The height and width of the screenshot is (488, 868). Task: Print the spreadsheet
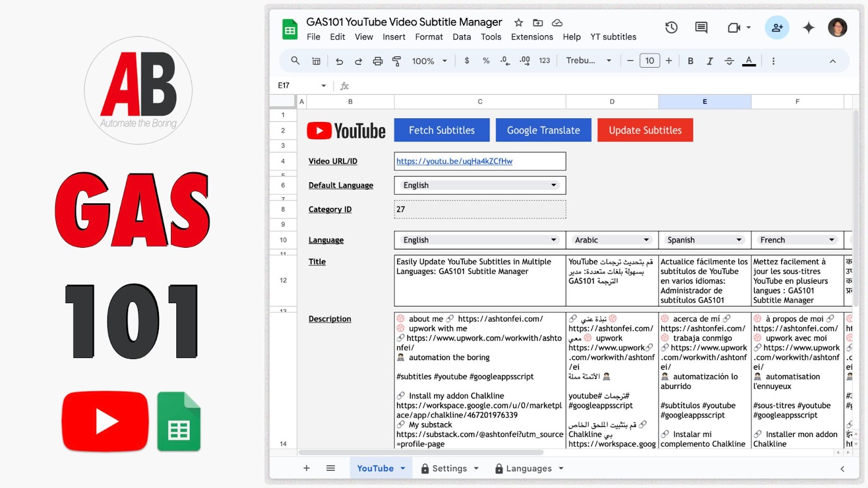click(x=378, y=61)
